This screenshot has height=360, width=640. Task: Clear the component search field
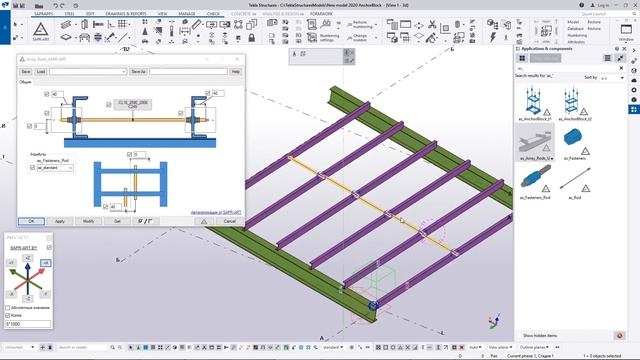[621, 68]
